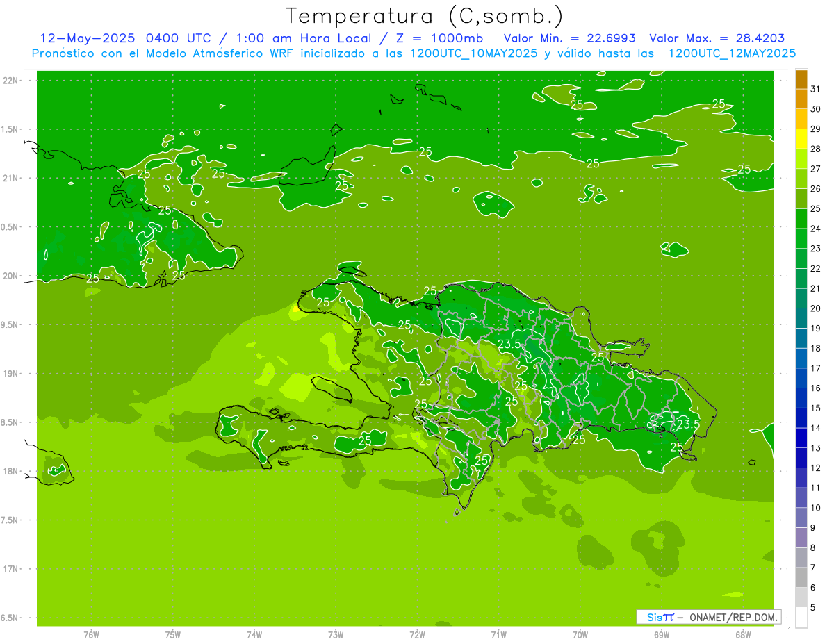The image size is (834, 644).
Task: Click the '69W' longitude axis label
Action: click(x=662, y=635)
